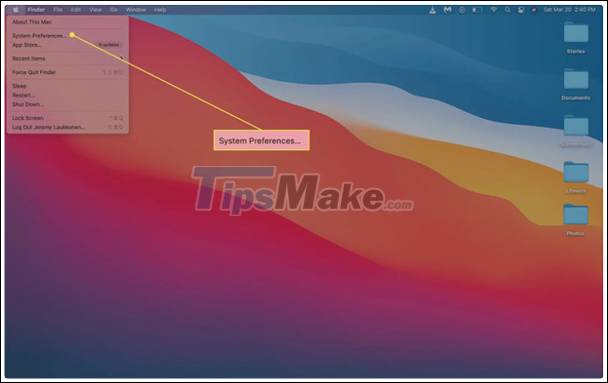Click the Apple logo menu
Image resolution: width=608 pixels, height=383 pixels.
[16, 10]
